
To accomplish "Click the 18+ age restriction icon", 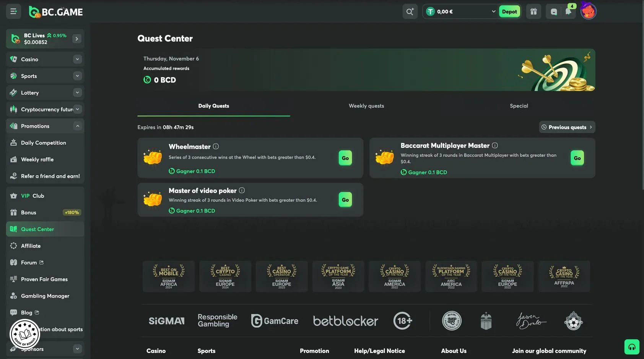I will [403, 321].
